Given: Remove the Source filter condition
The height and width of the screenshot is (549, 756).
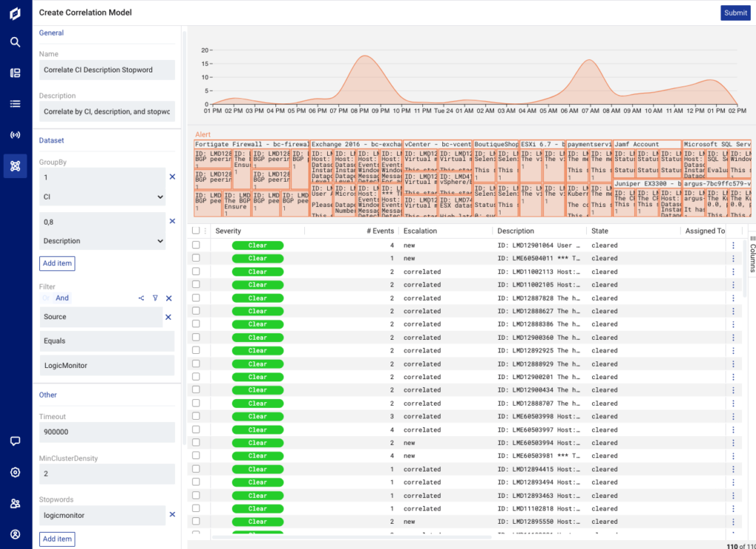Looking at the screenshot, I should pos(168,317).
